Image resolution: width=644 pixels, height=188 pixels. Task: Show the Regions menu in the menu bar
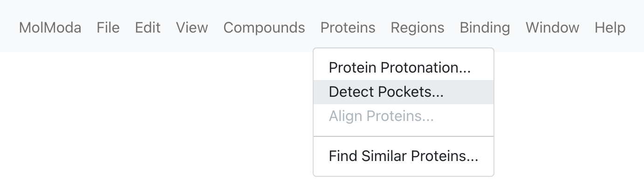418,27
